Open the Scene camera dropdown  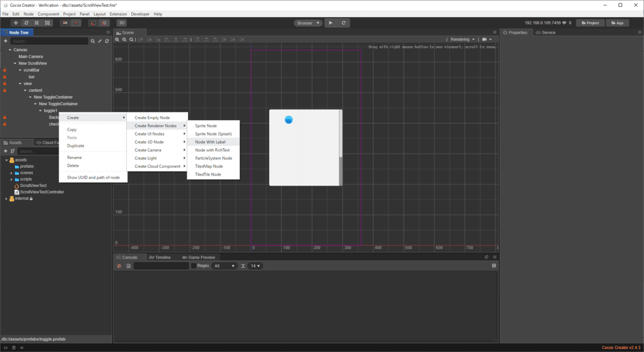(487, 39)
